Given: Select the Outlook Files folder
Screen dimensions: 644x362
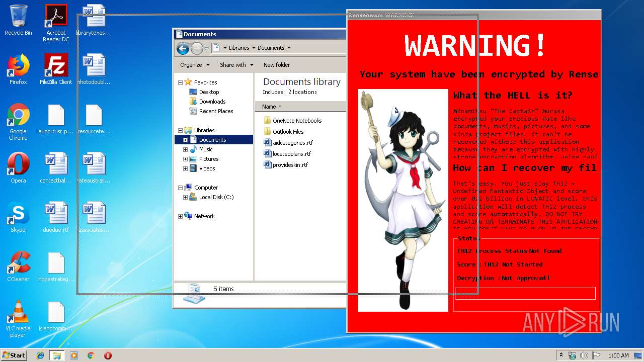Looking at the screenshot, I should tap(288, 132).
